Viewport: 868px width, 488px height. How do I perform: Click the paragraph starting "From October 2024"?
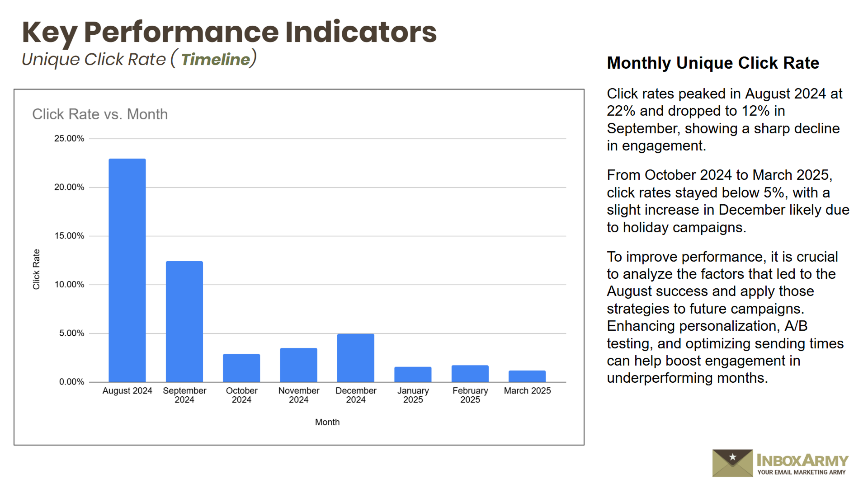(727, 201)
